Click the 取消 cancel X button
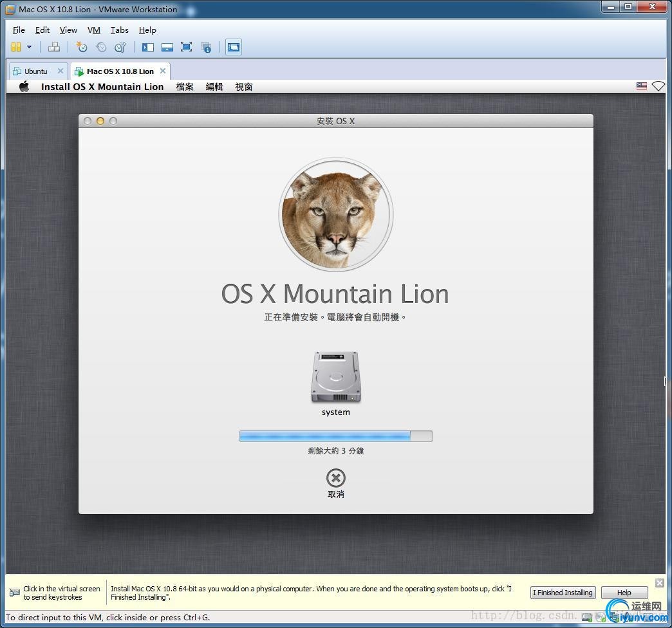The height and width of the screenshot is (628, 672). point(336,477)
